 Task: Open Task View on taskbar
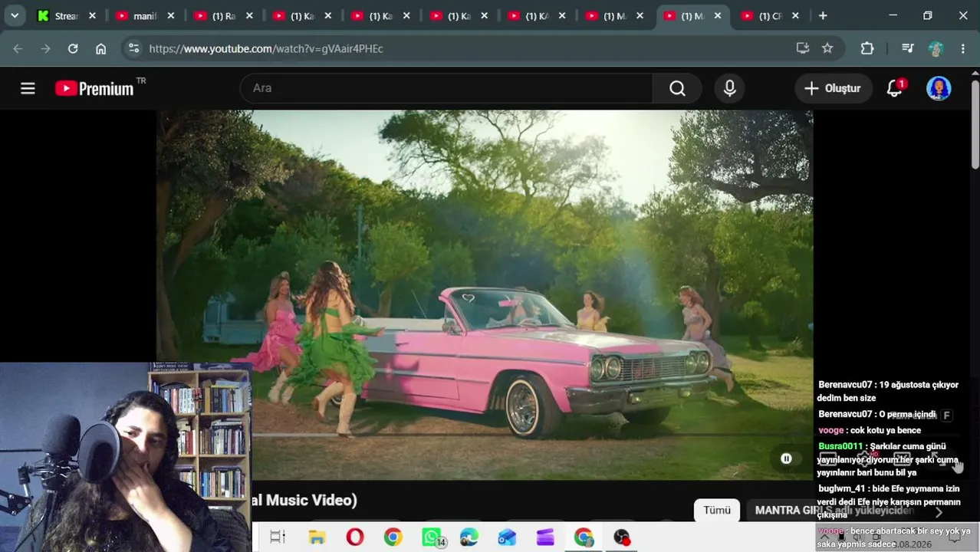click(278, 537)
